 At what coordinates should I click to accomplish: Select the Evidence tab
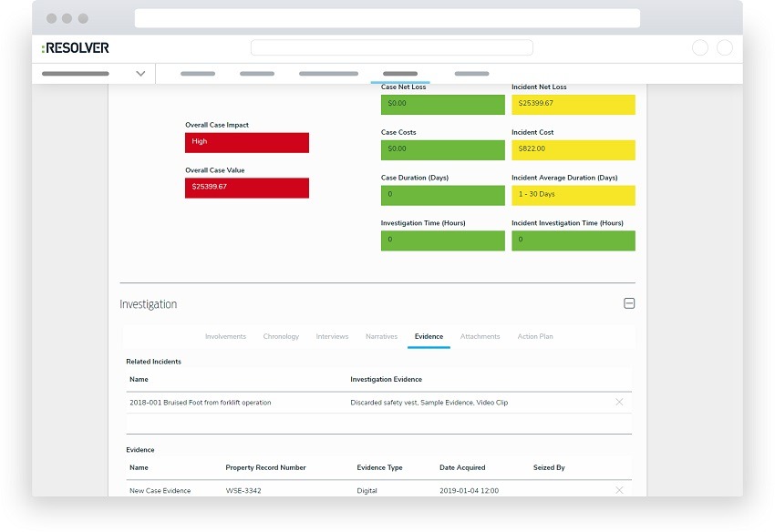(429, 337)
